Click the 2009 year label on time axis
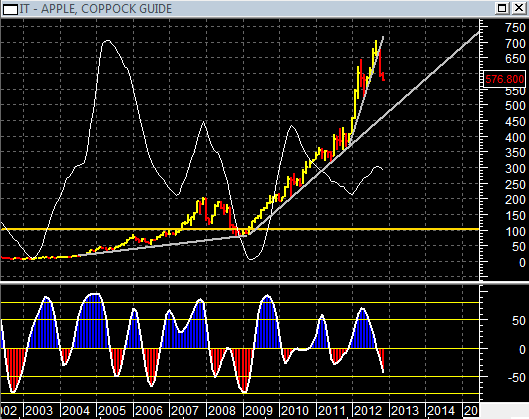The height and width of the screenshot is (419, 529). click(258, 411)
